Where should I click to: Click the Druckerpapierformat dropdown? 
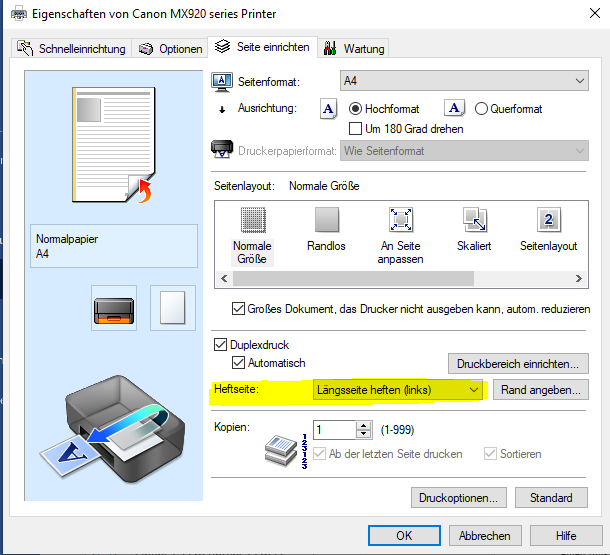[464, 151]
